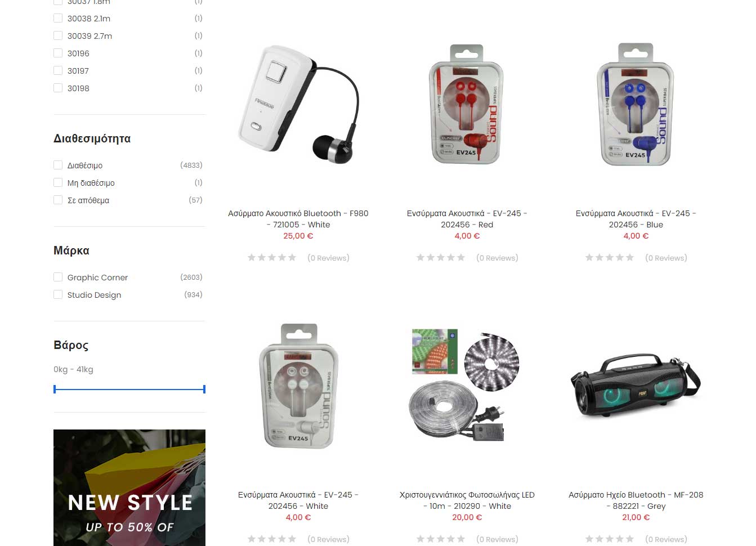Image resolution: width=756 pixels, height=546 pixels.
Task: Select the Graphic Corner brand checkbox
Action: pyautogui.click(x=57, y=277)
